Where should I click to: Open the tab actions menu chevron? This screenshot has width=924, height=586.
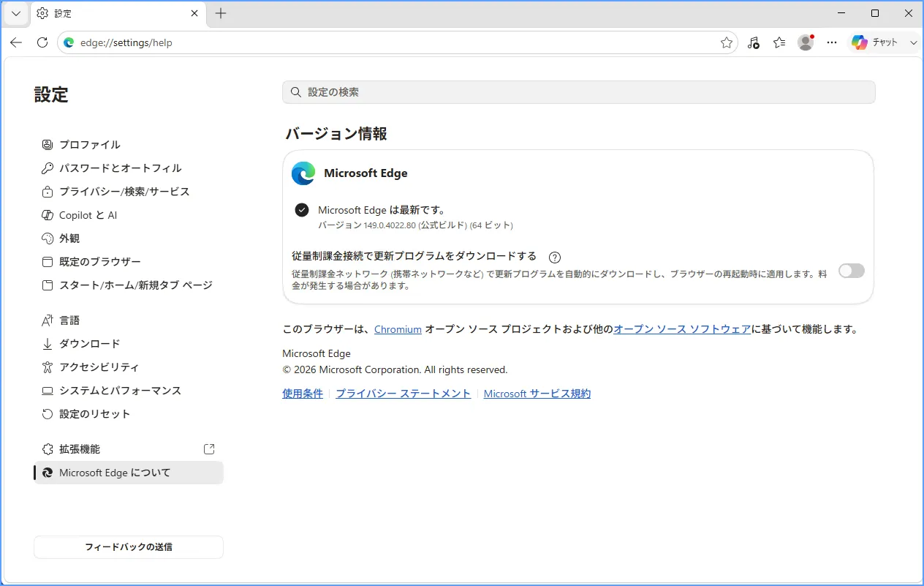coord(16,13)
